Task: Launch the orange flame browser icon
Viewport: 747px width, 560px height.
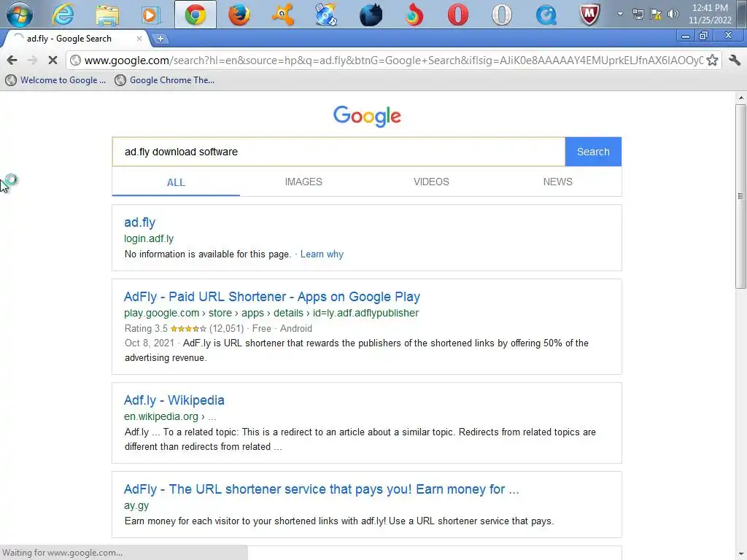Action: (414, 15)
